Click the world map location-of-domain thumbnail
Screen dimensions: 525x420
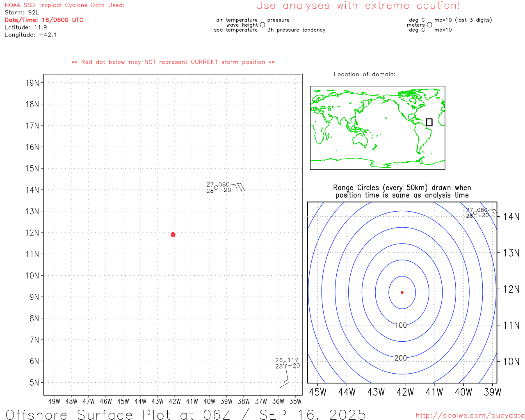coord(377,128)
